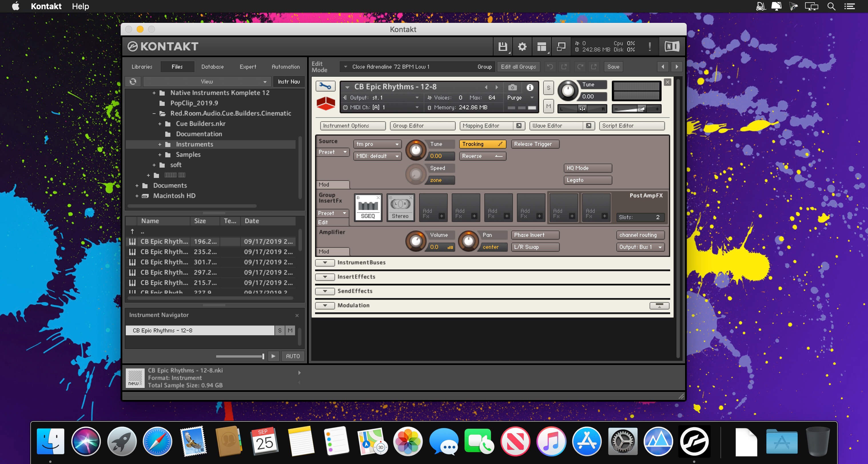Screen dimensions: 868x464
Task: Enable HQ Mode
Action: 588,168
